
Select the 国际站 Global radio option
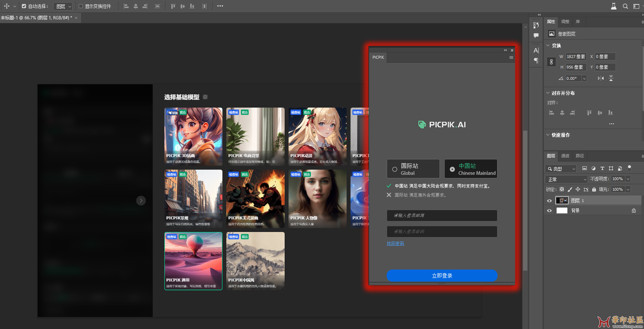click(x=413, y=169)
